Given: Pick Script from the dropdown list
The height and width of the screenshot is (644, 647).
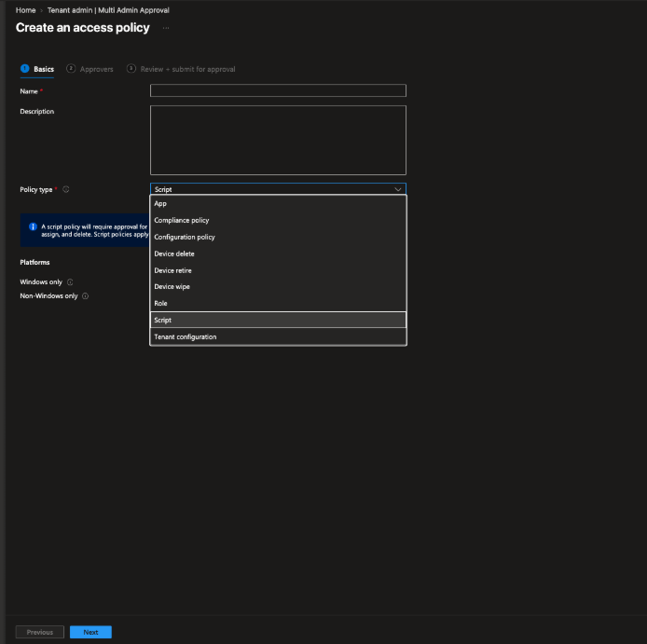Looking at the screenshot, I should click(x=278, y=320).
